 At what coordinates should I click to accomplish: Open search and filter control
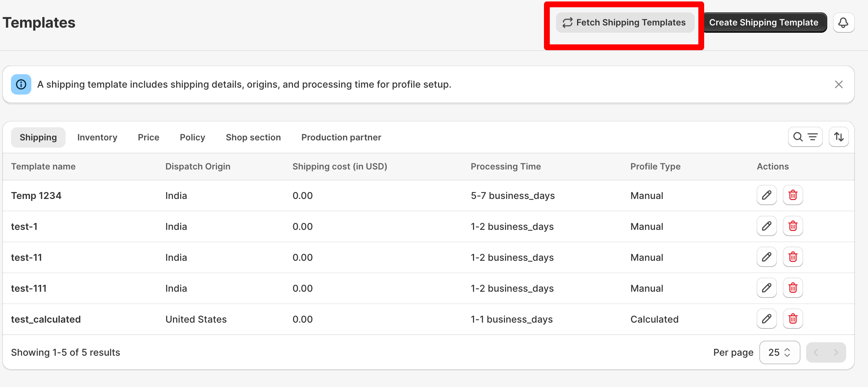point(805,137)
